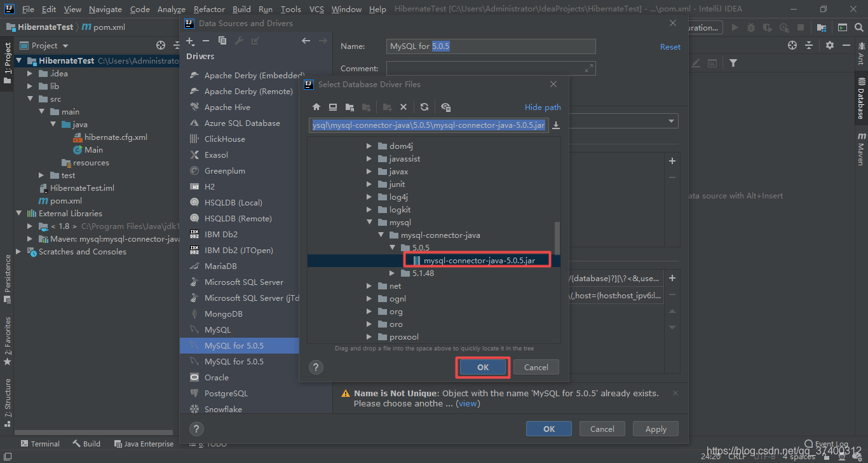868x463 pixels.
Task: Open help in Select Database Driver Files dialog
Action: [x=316, y=367]
